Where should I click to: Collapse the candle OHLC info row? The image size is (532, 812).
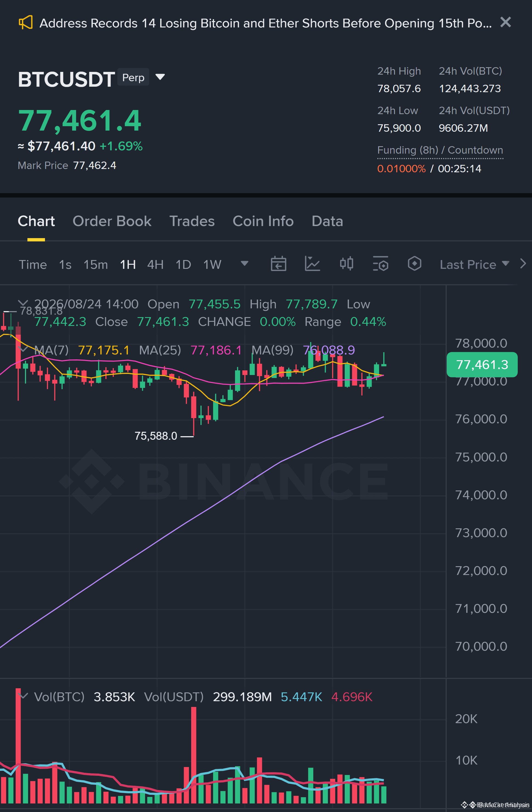tap(23, 303)
